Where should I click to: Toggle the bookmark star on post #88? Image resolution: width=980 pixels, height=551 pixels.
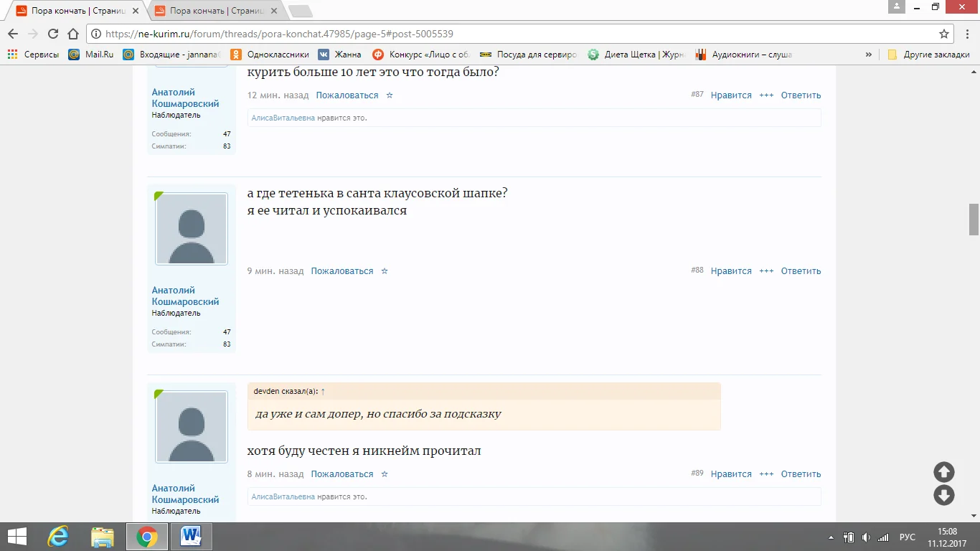pos(385,271)
